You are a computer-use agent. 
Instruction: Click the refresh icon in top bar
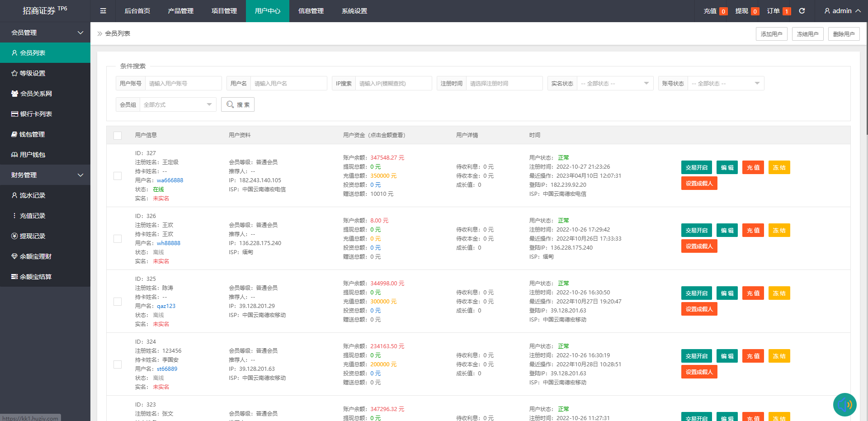click(x=802, y=11)
